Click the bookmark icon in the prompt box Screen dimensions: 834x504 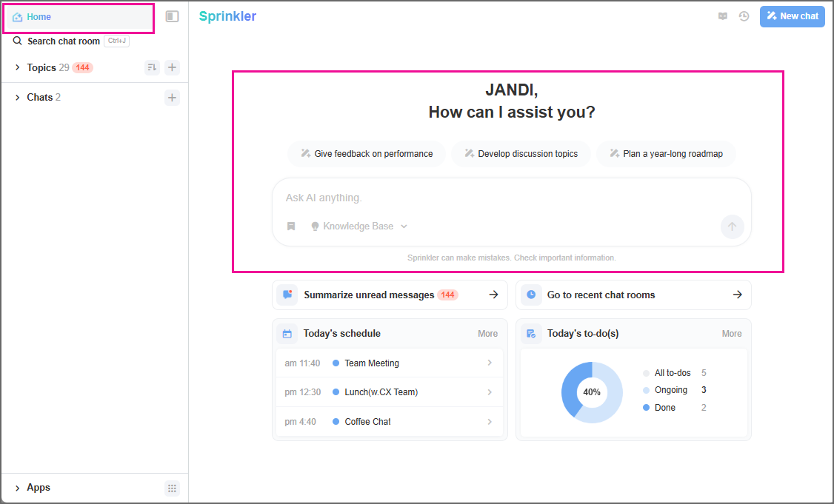pos(291,226)
